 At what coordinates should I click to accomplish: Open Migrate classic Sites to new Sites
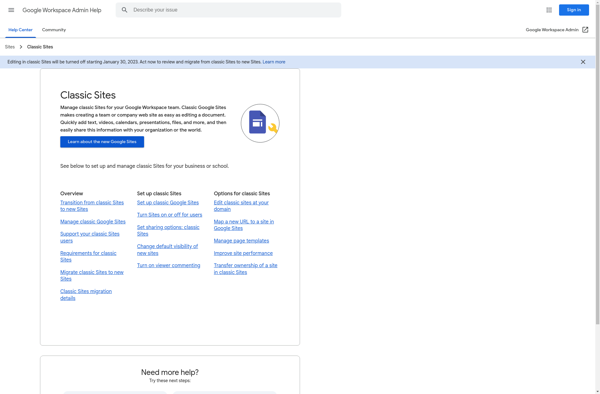[92, 275]
